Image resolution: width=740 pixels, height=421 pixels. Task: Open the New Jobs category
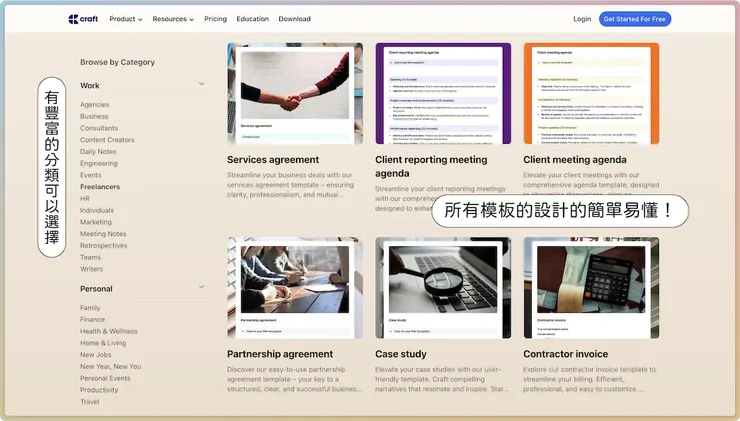(x=95, y=354)
